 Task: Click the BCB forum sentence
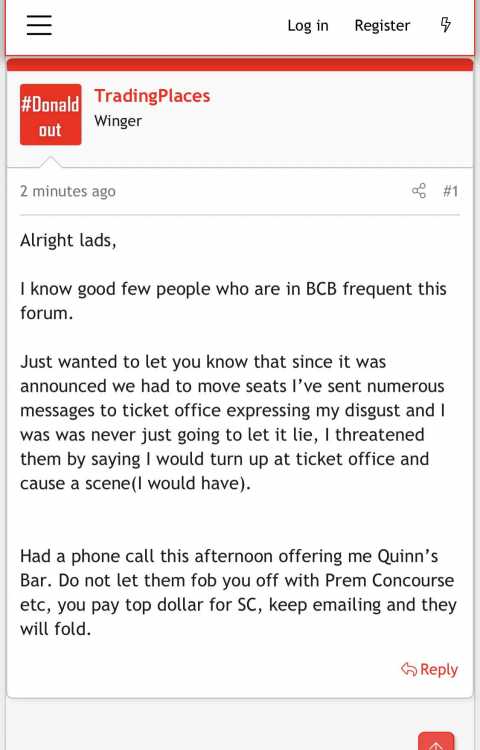pos(233,301)
